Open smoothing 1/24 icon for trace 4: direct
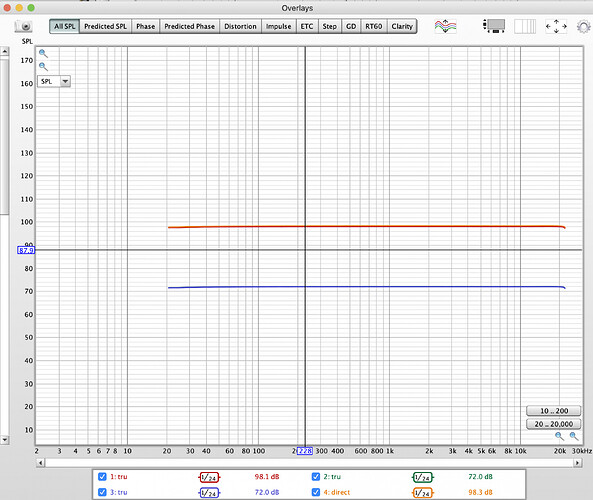 422,493
